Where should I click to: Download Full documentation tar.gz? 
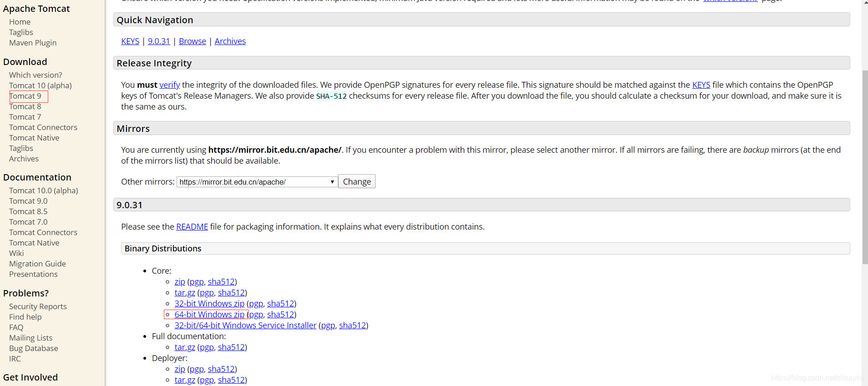click(x=185, y=347)
